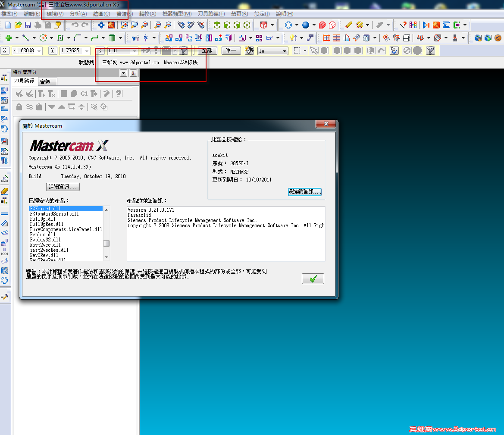
Task: Open the 檔案(F) menu
Action: [x=9, y=14]
